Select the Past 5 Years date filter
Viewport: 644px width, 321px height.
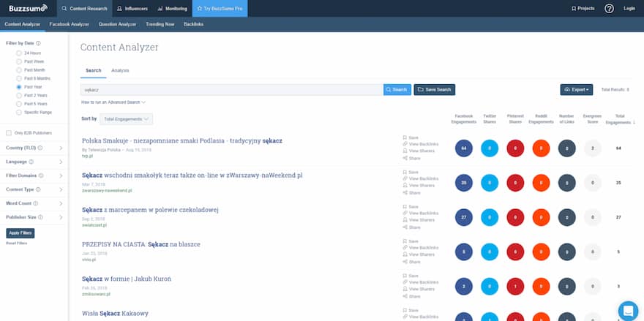coord(19,104)
